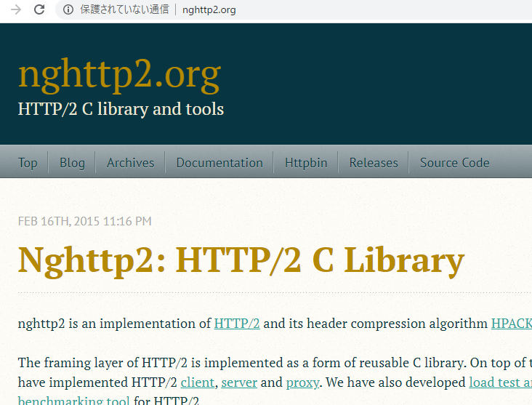This screenshot has width=532, height=405.
Task: Click the browser forward arrow
Action: point(15,9)
